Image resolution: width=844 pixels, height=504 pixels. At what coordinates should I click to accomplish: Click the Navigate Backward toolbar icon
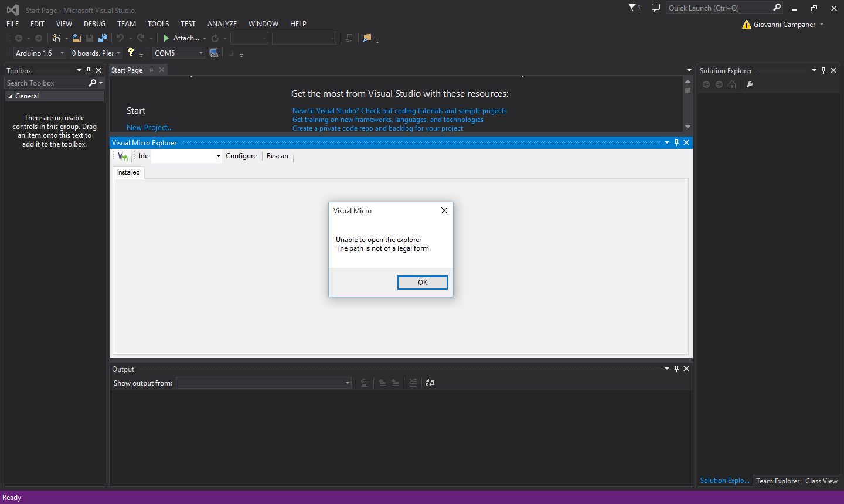[19, 38]
